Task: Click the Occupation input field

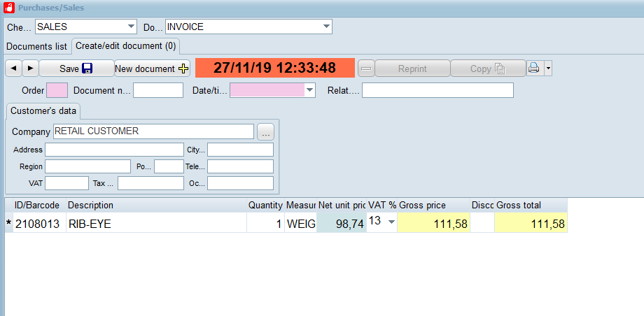Action: coord(240,183)
